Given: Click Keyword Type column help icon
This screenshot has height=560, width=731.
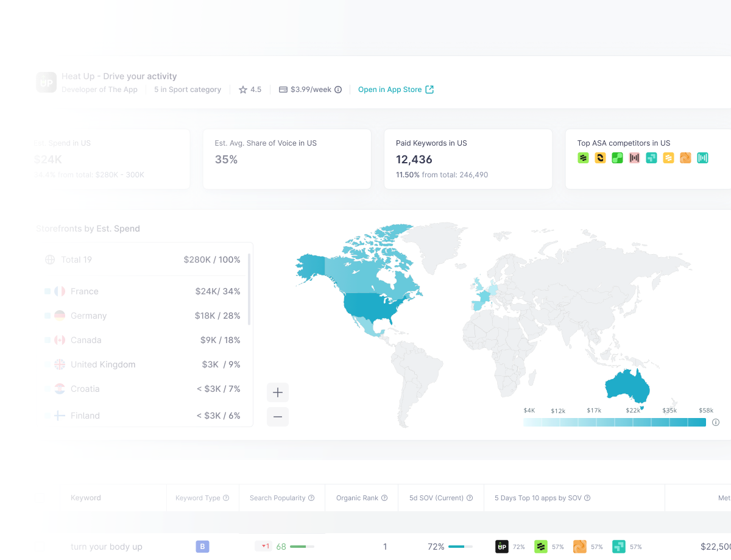Looking at the screenshot, I should (x=226, y=498).
